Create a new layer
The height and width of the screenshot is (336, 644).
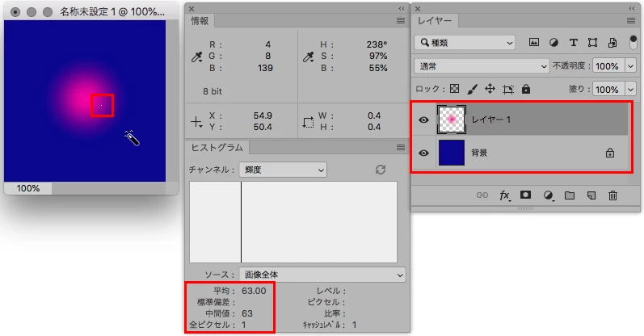(x=591, y=195)
